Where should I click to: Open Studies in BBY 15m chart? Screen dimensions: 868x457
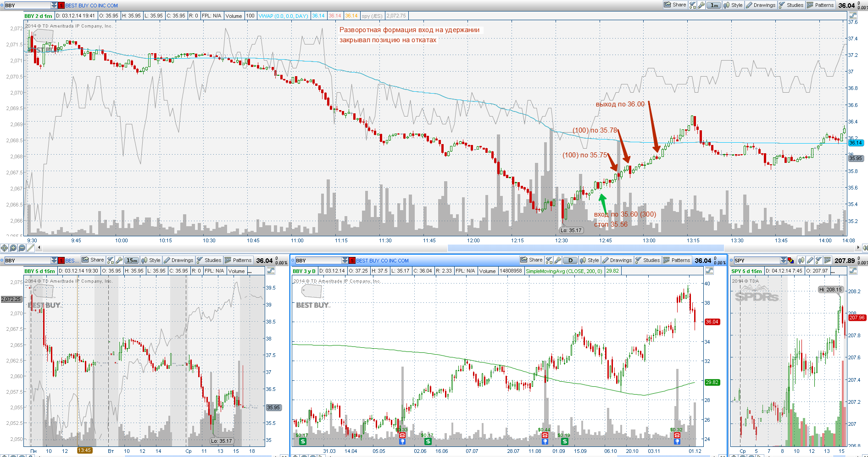tap(209, 260)
